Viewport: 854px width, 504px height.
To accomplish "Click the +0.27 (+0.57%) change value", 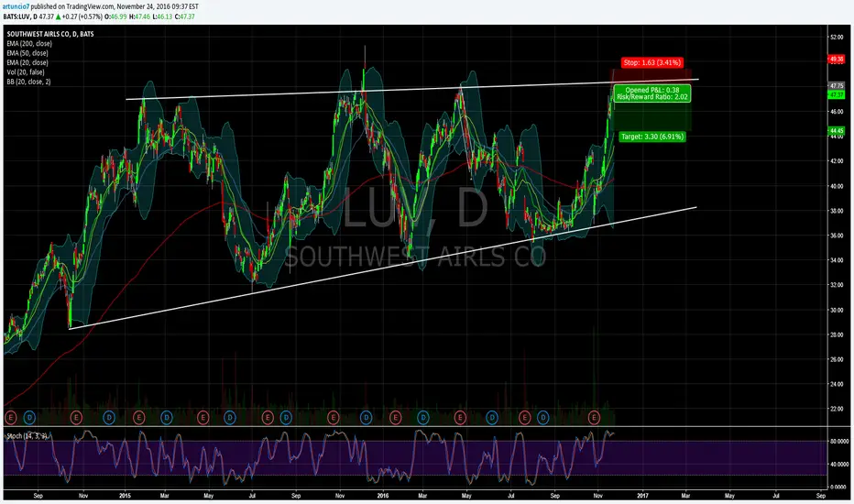I will [x=82, y=16].
